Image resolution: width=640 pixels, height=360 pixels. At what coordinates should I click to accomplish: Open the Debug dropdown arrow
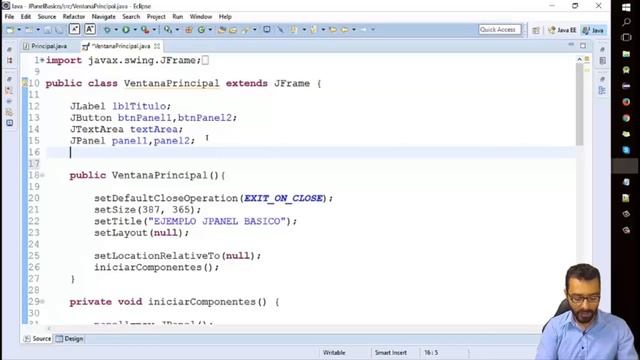(116, 30)
